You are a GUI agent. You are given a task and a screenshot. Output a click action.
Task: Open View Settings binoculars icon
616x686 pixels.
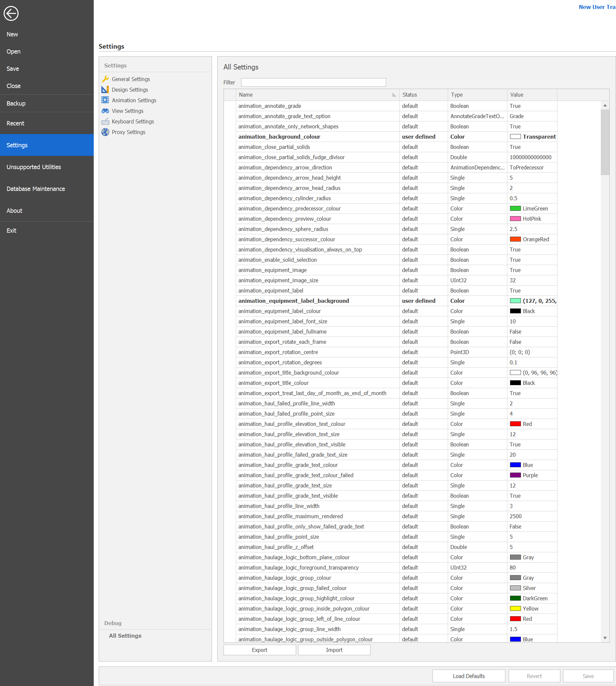[x=105, y=111]
